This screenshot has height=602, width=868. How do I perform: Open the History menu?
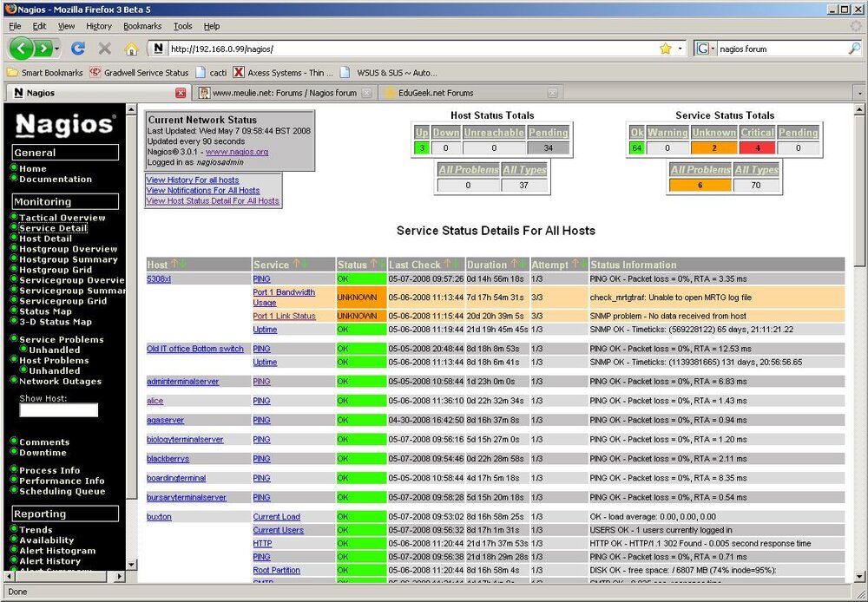99,26
